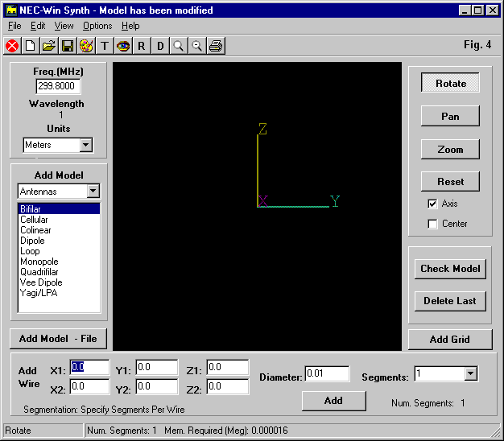Click the red stop/exit toolbar icon
The width and height of the screenshot is (504, 441).
(12, 46)
